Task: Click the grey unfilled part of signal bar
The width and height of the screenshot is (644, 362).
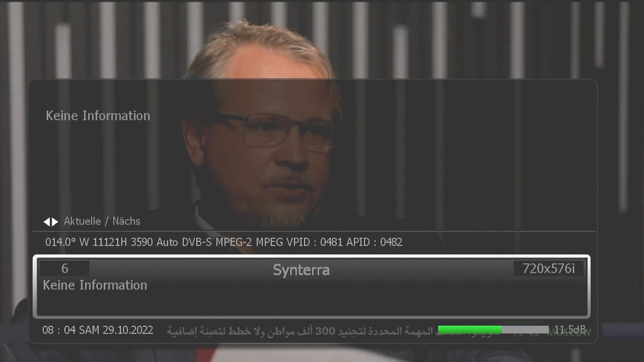Action: pos(525,330)
